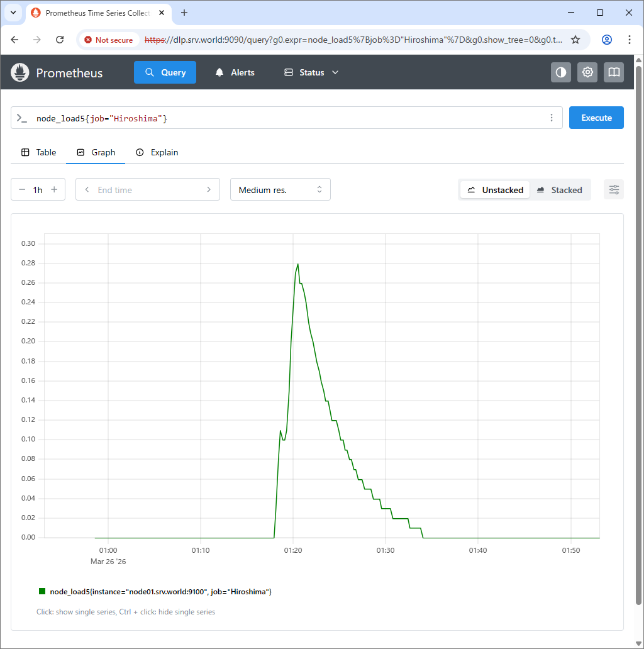Open the documentation book icon

[x=614, y=72]
